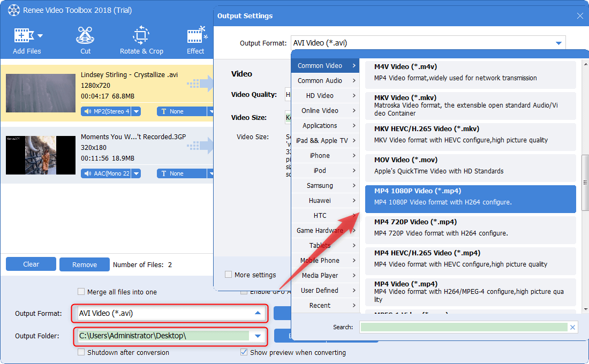Click the Add Files toolbar icon
The image size is (589, 364).
[x=22, y=36]
